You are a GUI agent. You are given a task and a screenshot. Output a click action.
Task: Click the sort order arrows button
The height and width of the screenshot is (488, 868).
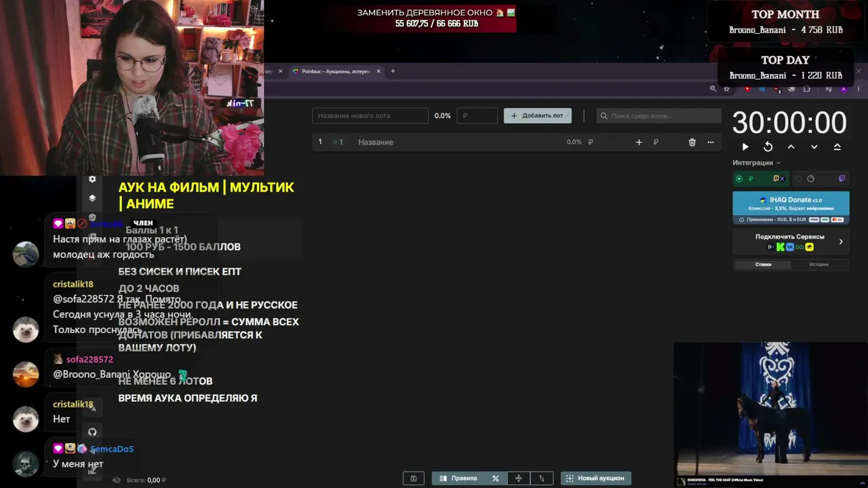point(542,479)
